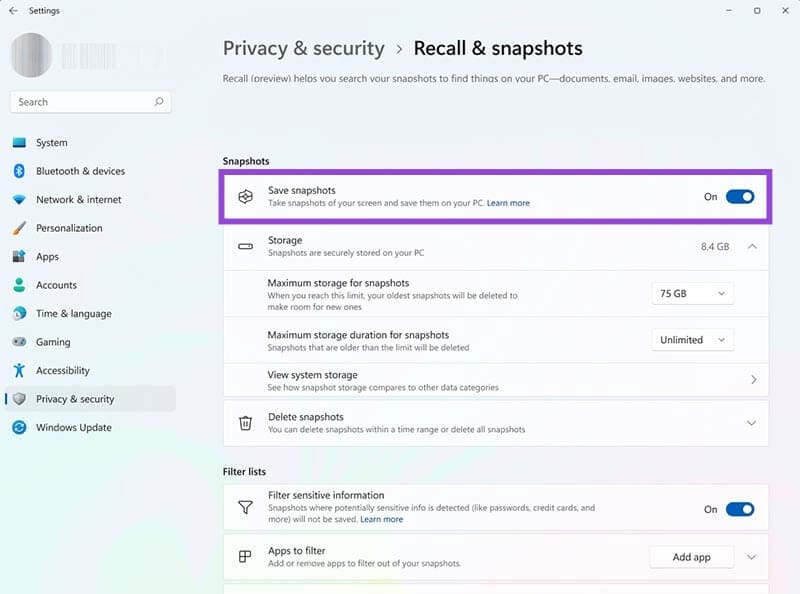This screenshot has width=800, height=594.
Task: Click the Add app button
Action: pos(691,557)
